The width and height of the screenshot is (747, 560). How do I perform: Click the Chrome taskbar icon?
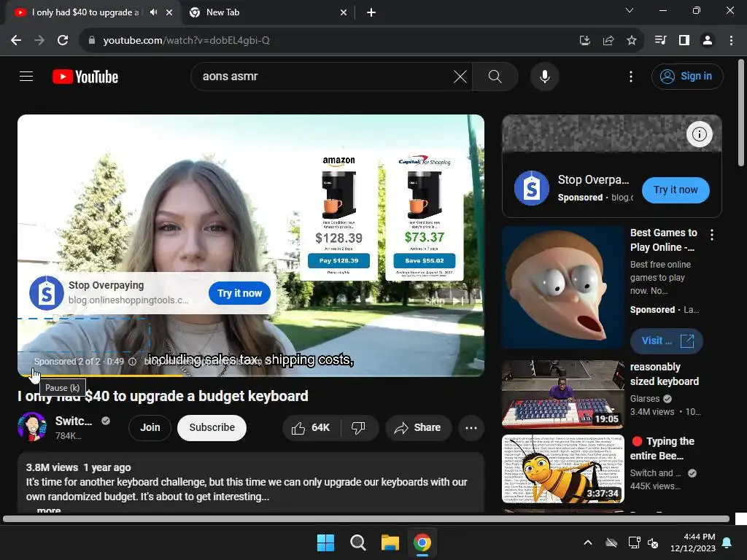[422, 542]
